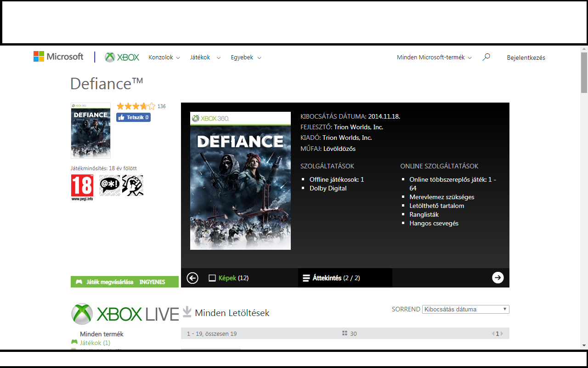
Task: Click Játékminősítés: 18 év fölött text
Action: click(x=104, y=168)
